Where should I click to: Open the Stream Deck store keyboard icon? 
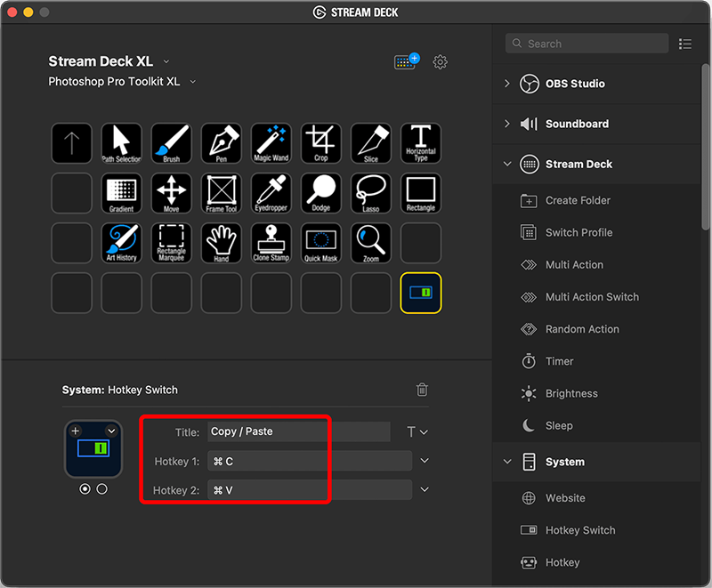[x=407, y=61]
